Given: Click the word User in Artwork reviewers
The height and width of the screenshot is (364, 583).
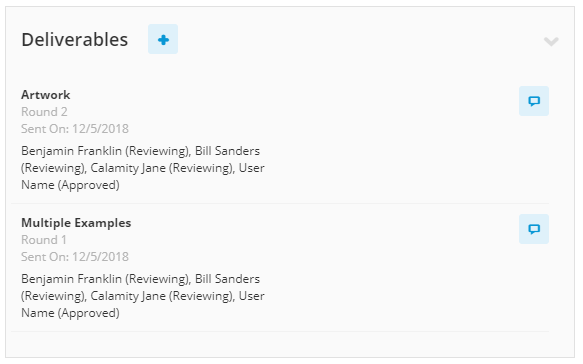Looking at the screenshot, I should [x=251, y=168].
